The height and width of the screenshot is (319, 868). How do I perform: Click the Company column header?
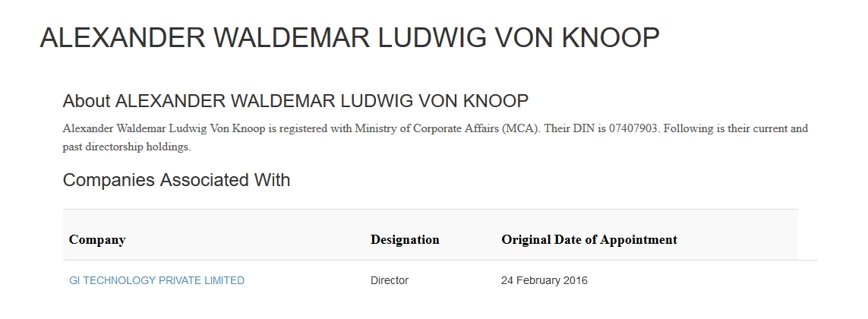tap(97, 240)
